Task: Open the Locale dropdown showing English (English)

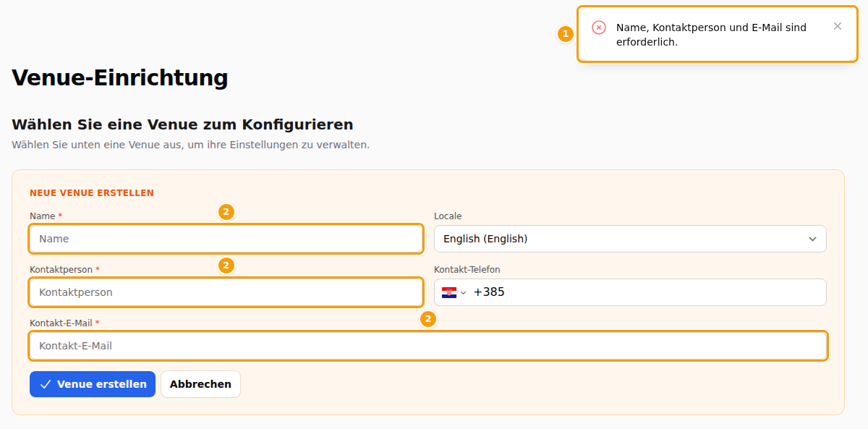Action: click(630, 239)
